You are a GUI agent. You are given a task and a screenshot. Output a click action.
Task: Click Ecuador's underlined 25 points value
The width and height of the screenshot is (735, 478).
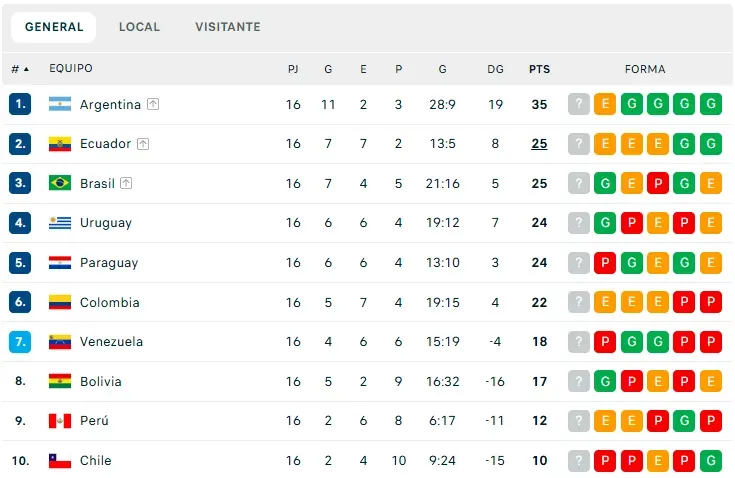[539, 144]
